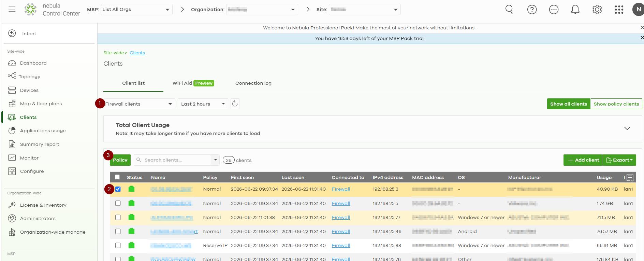Open the search magnifier in top bar
644x261 pixels.
coord(509,10)
